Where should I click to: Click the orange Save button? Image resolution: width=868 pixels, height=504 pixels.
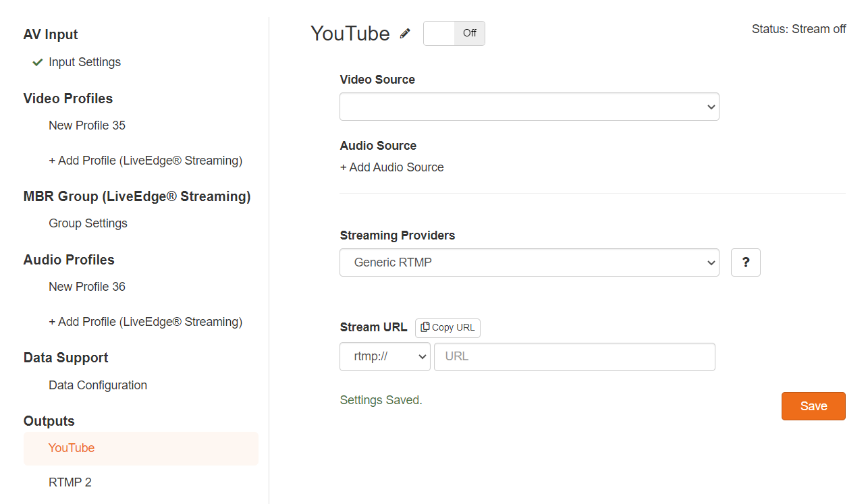813,406
